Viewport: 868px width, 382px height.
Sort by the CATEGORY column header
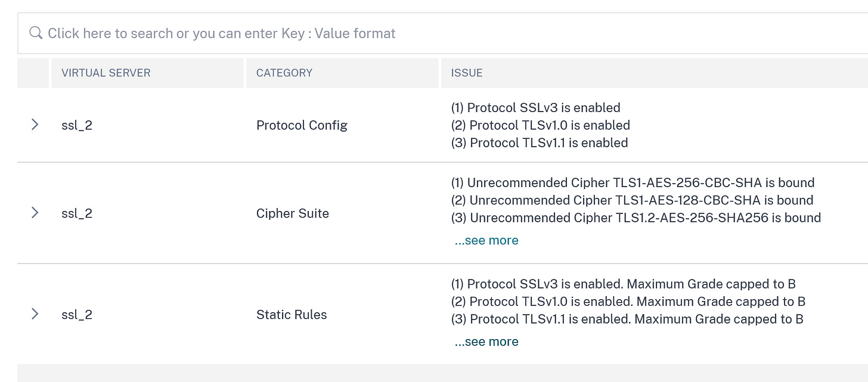tap(284, 73)
